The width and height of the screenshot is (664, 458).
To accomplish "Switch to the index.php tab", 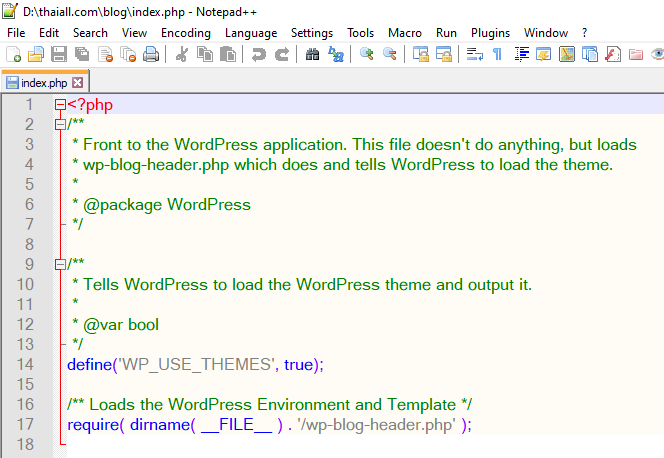I will [42, 83].
